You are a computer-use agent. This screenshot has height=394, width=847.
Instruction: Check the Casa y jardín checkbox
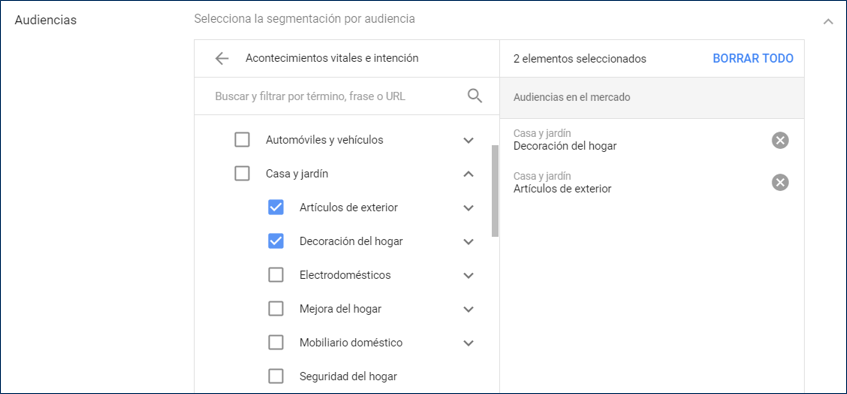coord(242,173)
